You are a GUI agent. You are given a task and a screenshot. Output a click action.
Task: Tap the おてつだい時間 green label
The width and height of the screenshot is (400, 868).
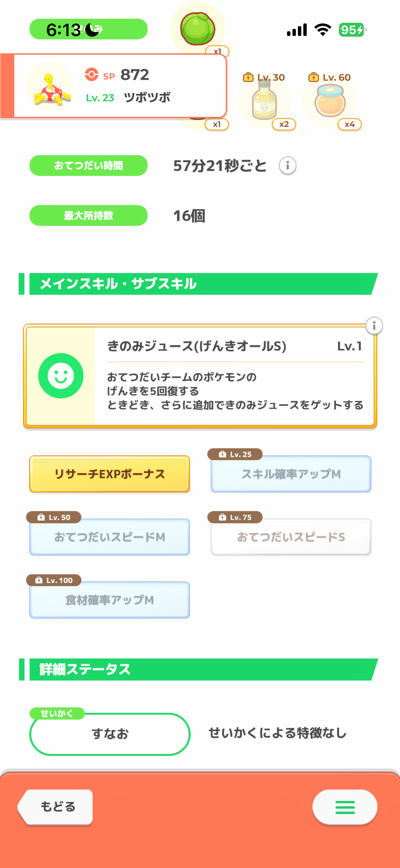(89, 166)
